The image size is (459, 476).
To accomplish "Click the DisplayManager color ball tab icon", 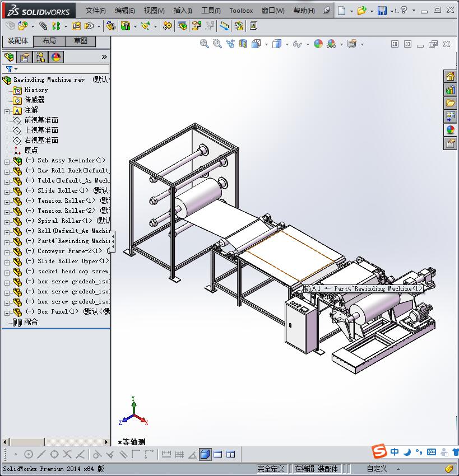I will [x=56, y=57].
